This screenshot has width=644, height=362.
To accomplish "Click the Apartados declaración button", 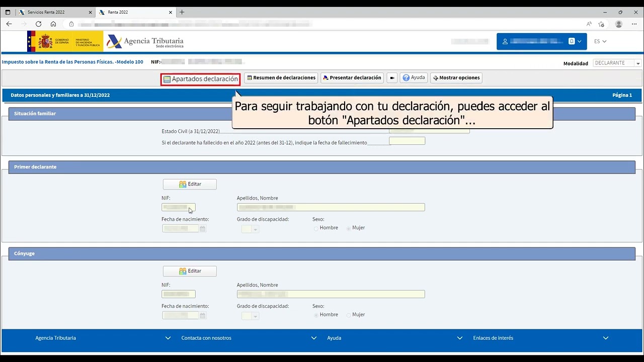I will (200, 79).
